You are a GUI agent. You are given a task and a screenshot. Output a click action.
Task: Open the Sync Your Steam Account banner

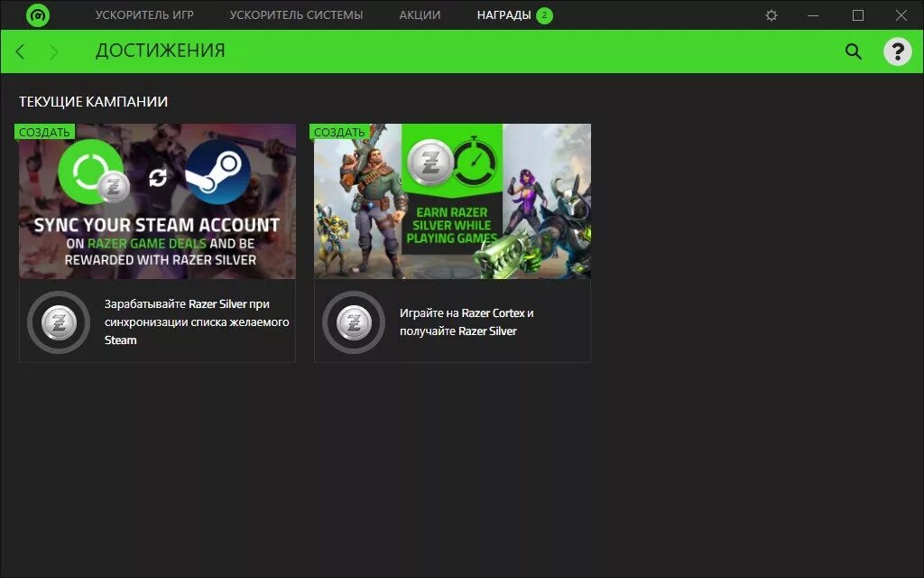click(x=157, y=201)
